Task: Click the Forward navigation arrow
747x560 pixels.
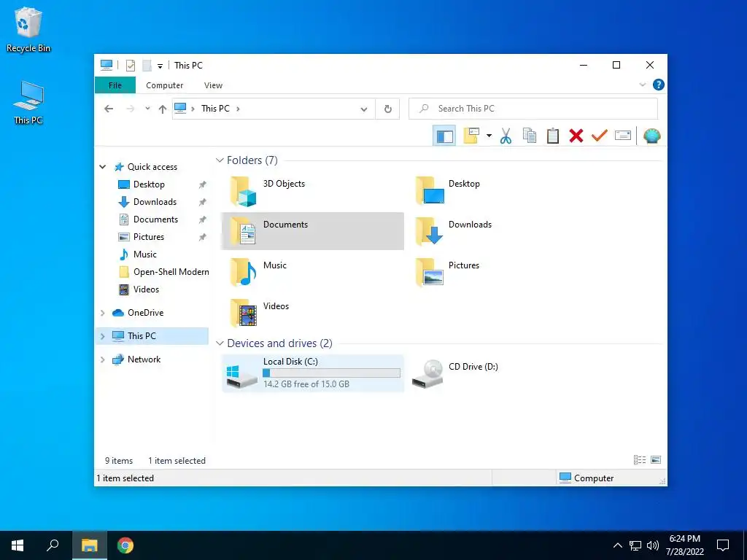Action: [130, 109]
